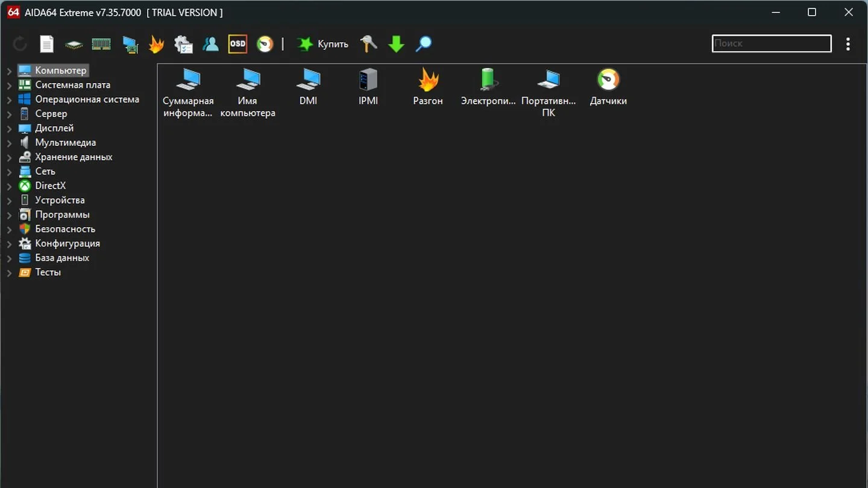This screenshot has width=868, height=488.
Task: Expand the Хранение данных chevron
Action: [x=9, y=158]
